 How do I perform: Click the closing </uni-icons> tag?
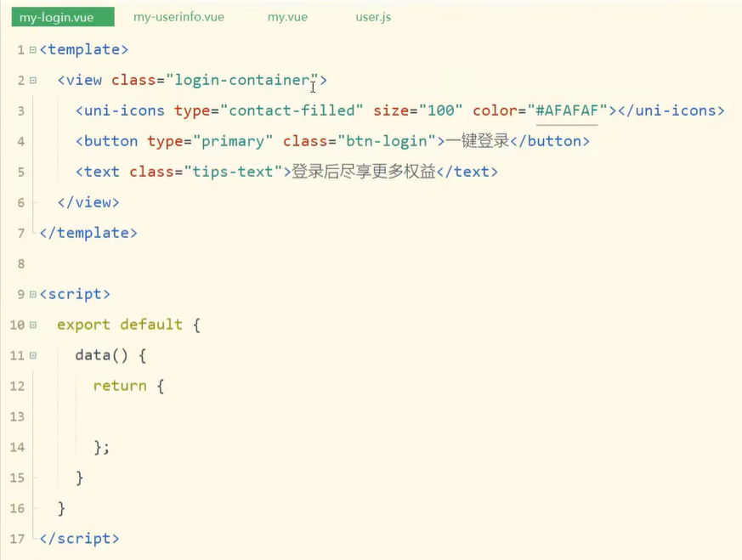[671, 110]
